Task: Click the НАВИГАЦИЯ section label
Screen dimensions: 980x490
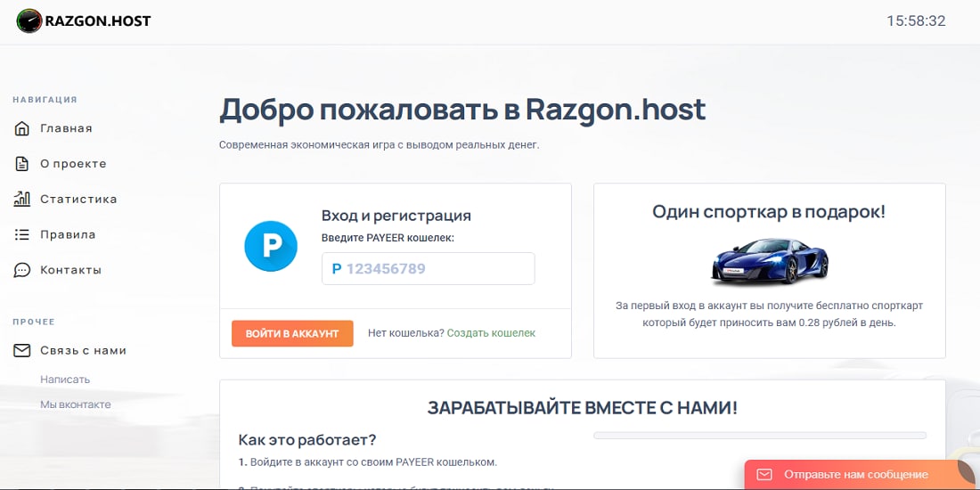Action: coord(45,100)
